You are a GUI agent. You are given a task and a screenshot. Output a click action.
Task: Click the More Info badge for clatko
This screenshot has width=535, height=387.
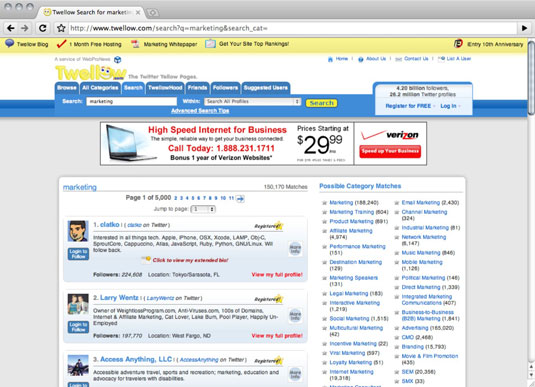tap(295, 249)
